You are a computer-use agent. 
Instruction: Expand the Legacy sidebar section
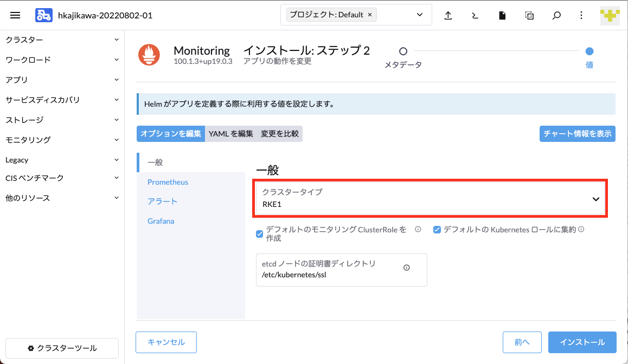point(62,160)
